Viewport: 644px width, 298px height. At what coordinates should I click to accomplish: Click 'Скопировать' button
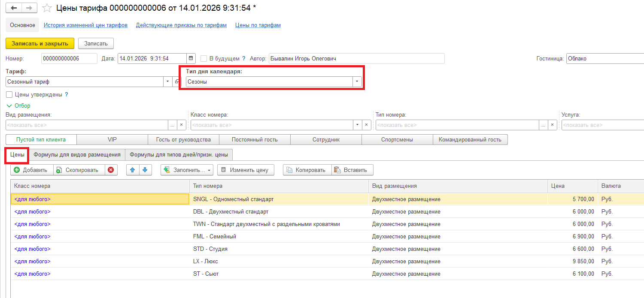point(79,170)
